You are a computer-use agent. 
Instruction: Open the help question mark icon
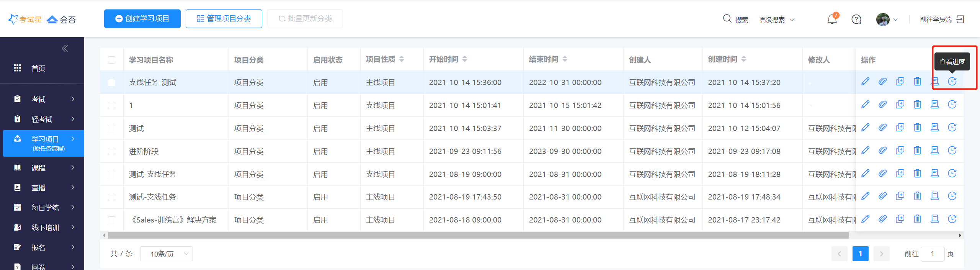coord(856,19)
